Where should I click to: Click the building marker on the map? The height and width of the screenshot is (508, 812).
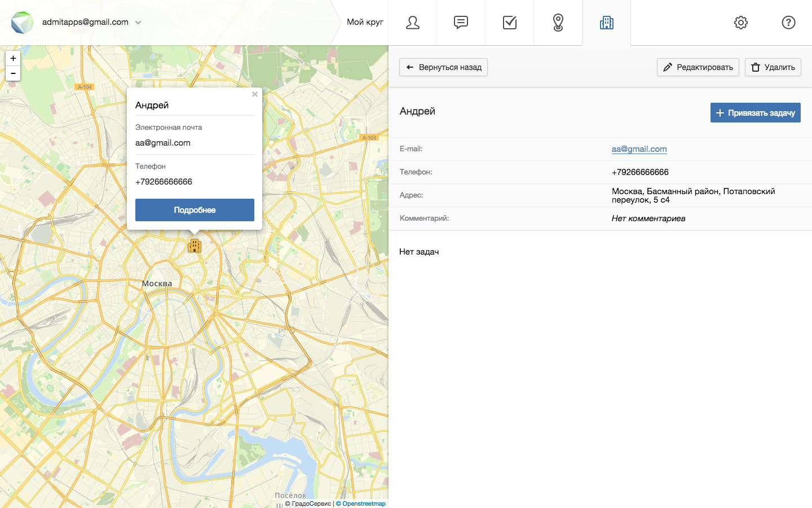tap(195, 246)
